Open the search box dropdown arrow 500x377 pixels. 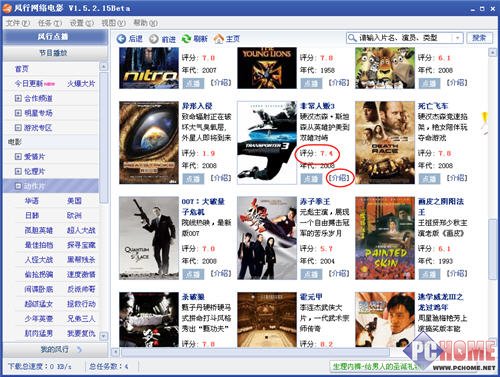458,38
